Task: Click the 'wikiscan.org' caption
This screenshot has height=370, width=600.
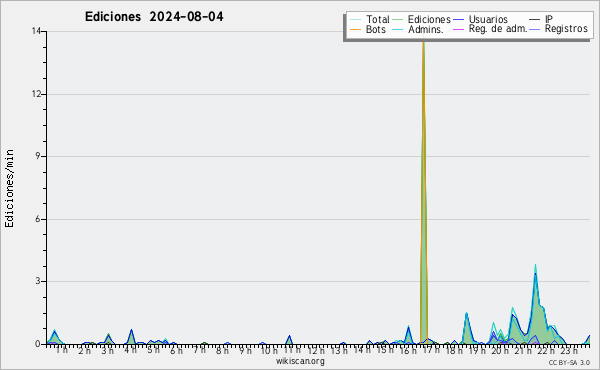Action: (300, 361)
